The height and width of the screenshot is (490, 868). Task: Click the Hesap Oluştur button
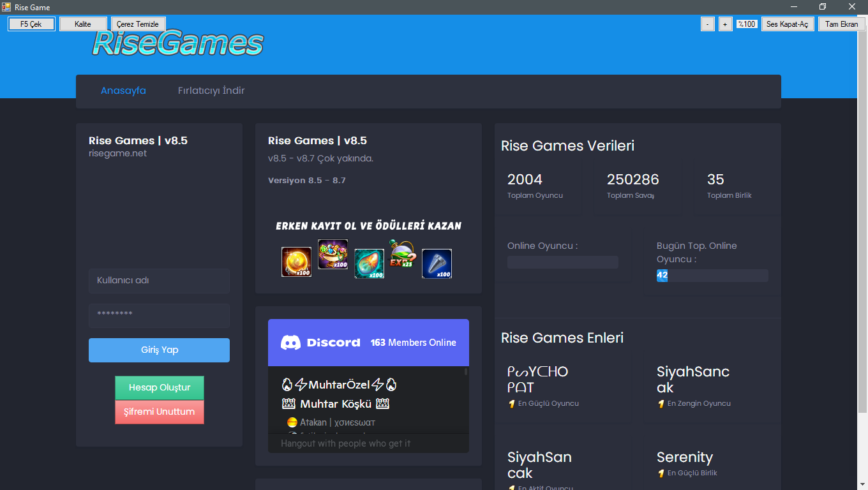(x=160, y=388)
